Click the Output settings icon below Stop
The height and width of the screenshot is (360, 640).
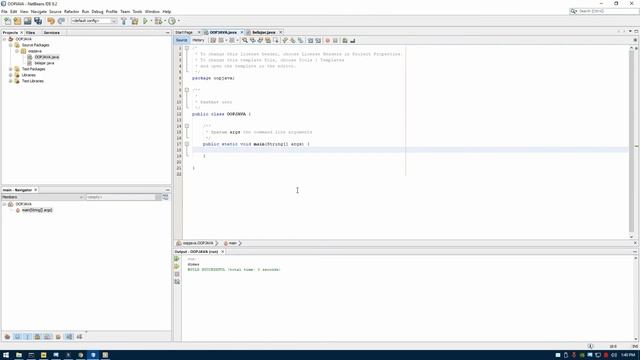177,282
